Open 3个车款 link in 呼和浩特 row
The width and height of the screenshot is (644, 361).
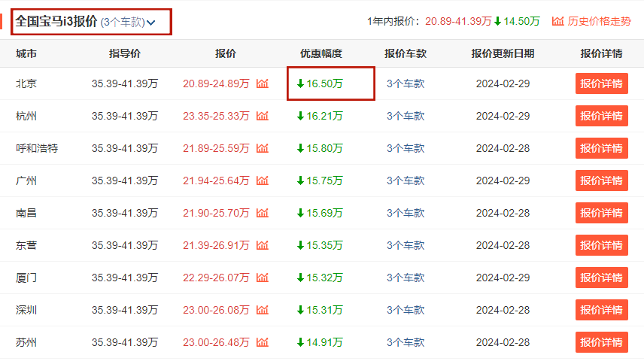(406, 148)
